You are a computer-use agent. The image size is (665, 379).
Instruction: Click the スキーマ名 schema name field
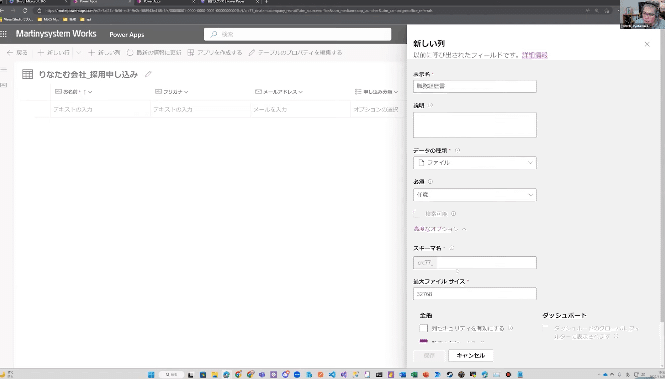[x=475, y=263]
